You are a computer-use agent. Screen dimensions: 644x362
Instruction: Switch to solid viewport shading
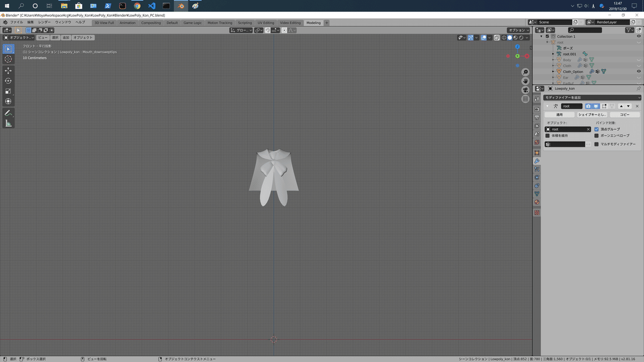coord(510,38)
